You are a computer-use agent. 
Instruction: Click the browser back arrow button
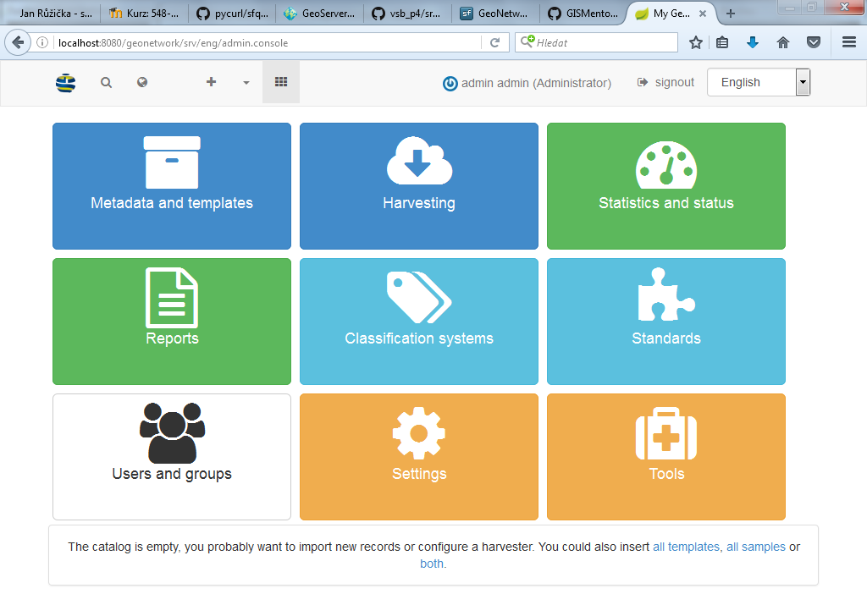[18, 42]
